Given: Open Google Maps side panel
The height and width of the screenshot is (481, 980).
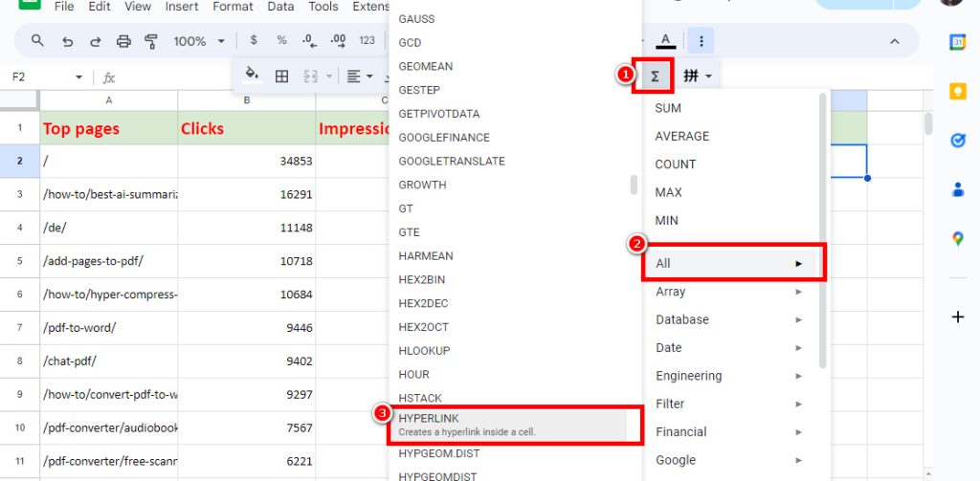Looking at the screenshot, I should pos(957,238).
